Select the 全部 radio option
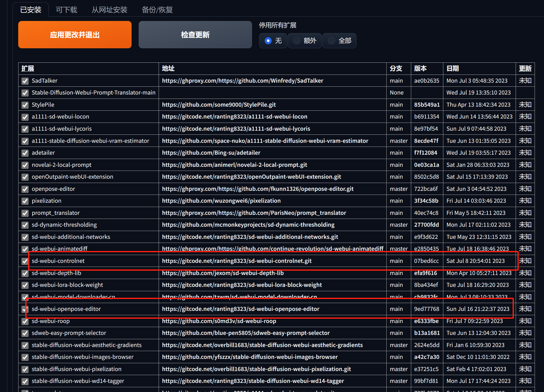544x392 pixels. click(339, 41)
